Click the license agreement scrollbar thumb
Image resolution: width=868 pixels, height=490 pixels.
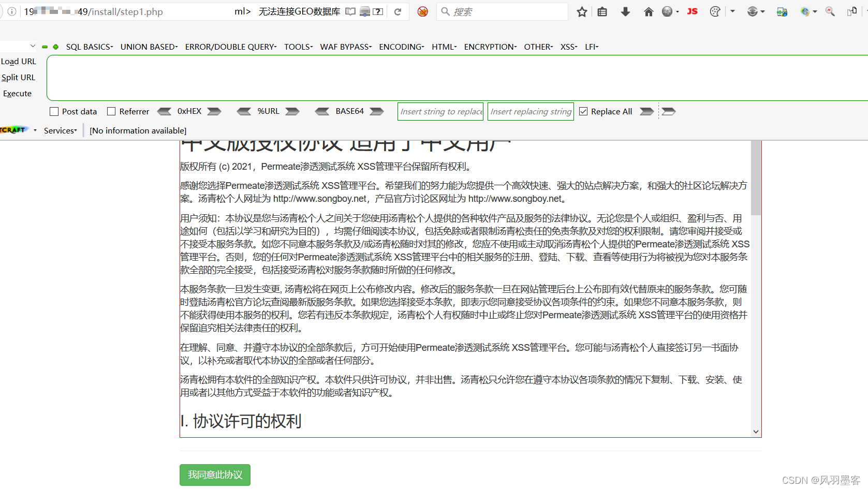756,178
